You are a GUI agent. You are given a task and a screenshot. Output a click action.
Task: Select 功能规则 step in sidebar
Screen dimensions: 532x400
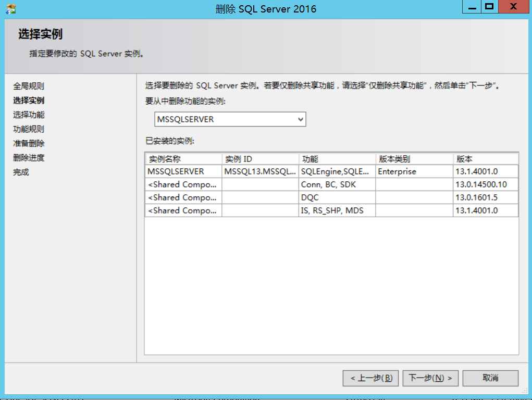[29, 129]
